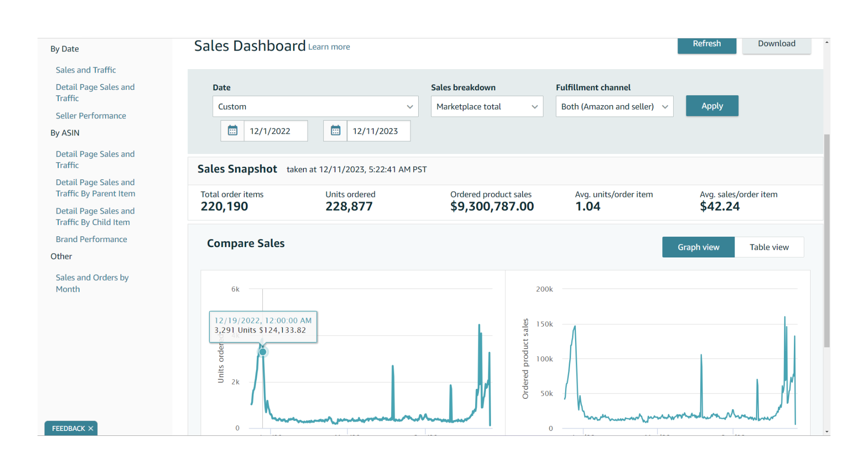Click the By ASIN section heading

click(65, 133)
